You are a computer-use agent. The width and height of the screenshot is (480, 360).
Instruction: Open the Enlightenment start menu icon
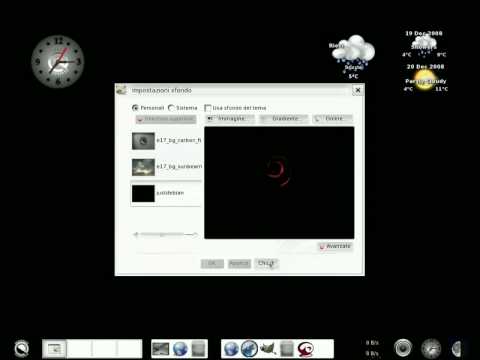coord(22,349)
